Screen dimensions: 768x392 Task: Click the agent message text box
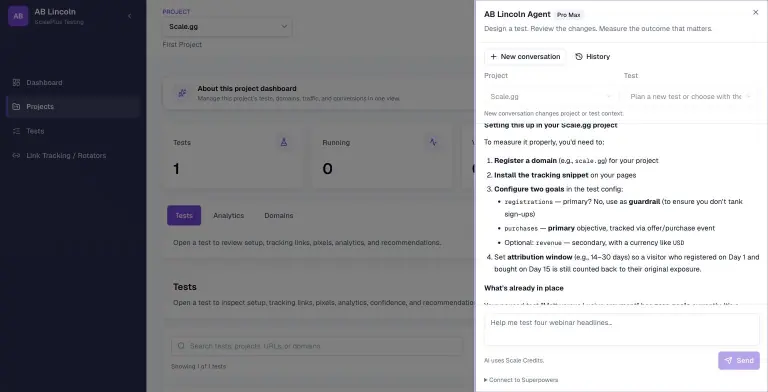click(x=622, y=330)
